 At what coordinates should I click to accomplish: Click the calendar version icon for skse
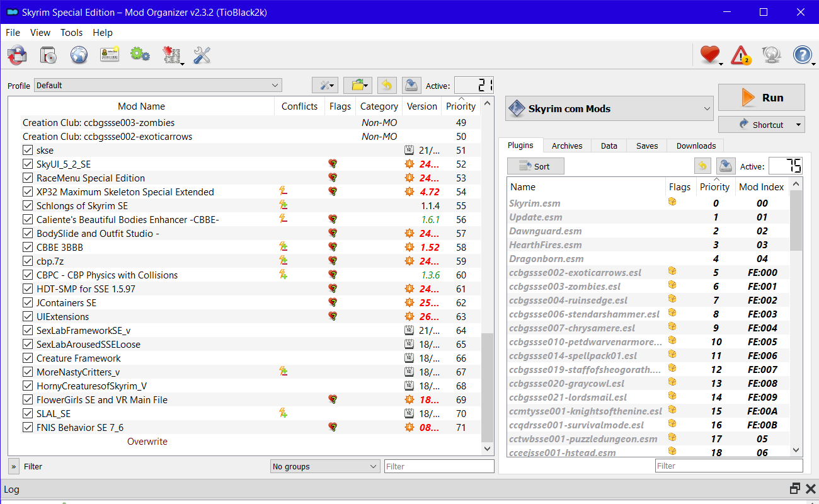pos(409,150)
